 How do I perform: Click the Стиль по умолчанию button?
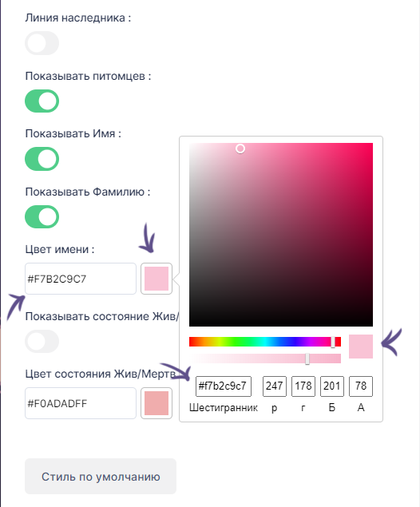click(101, 477)
